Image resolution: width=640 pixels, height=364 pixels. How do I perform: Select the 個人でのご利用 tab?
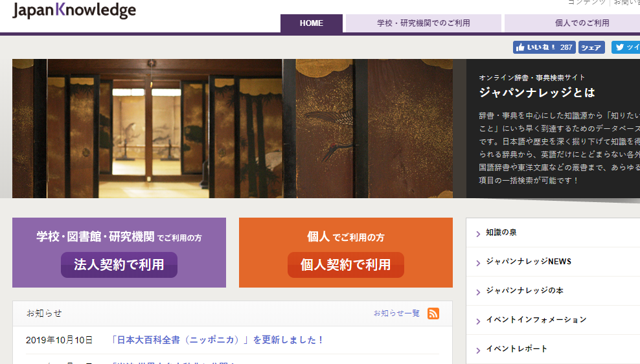pos(572,23)
